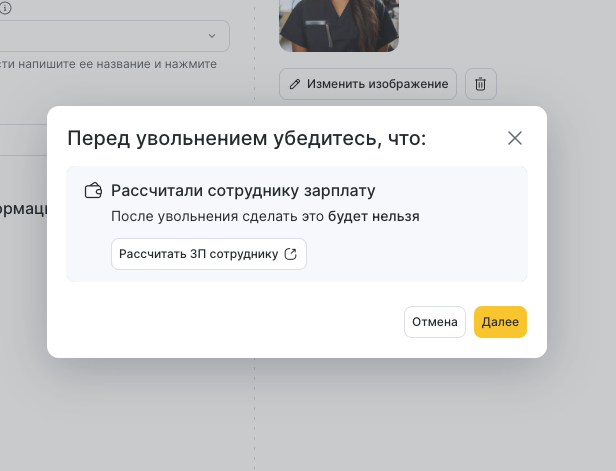
Task: Click the heading Перед увольнением убедитесь, что:
Action: (x=246, y=138)
